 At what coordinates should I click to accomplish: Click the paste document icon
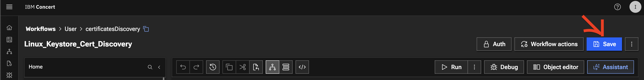point(256,67)
